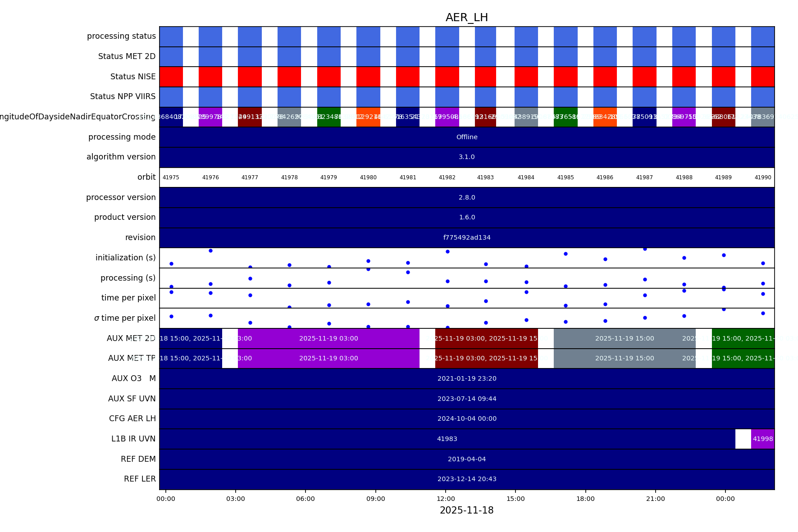Click AUX O3 M value 2021-01-19 23:20
This screenshot has width=798, height=532.
[x=466, y=378]
